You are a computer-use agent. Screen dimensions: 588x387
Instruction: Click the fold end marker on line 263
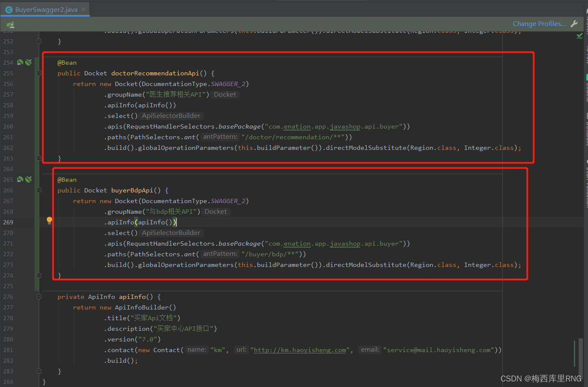point(39,158)
